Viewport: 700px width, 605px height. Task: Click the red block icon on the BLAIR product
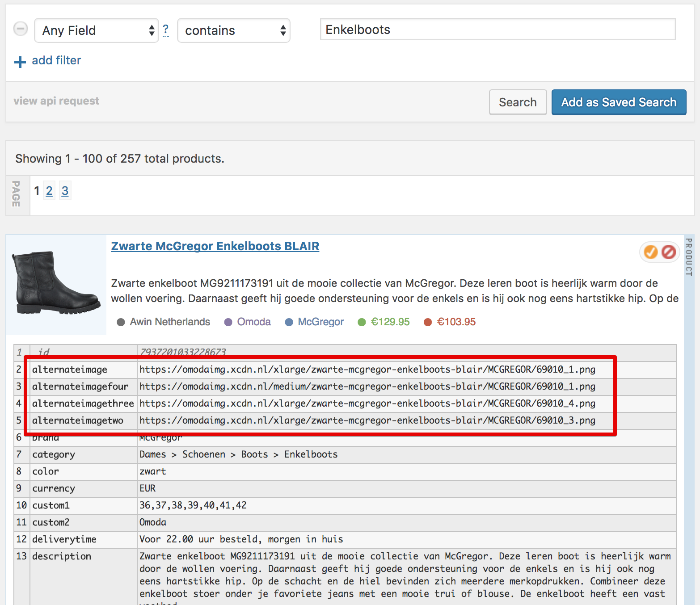669,252
